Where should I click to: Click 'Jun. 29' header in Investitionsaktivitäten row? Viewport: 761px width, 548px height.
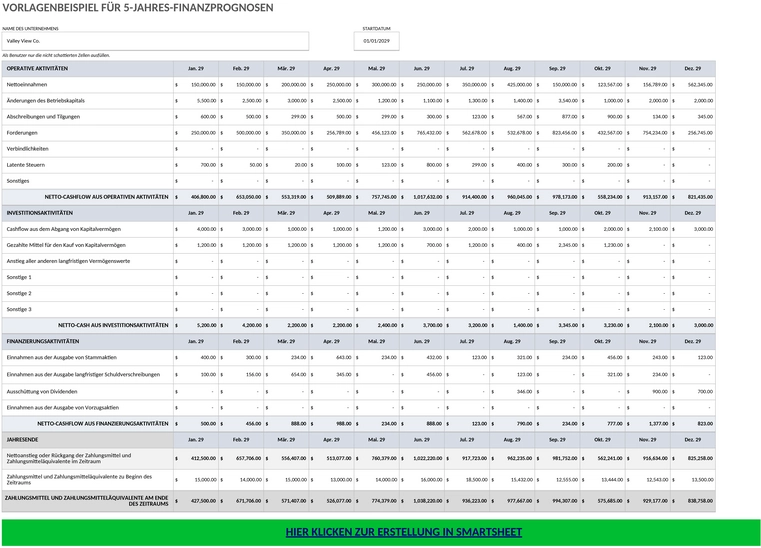(422, 213)
